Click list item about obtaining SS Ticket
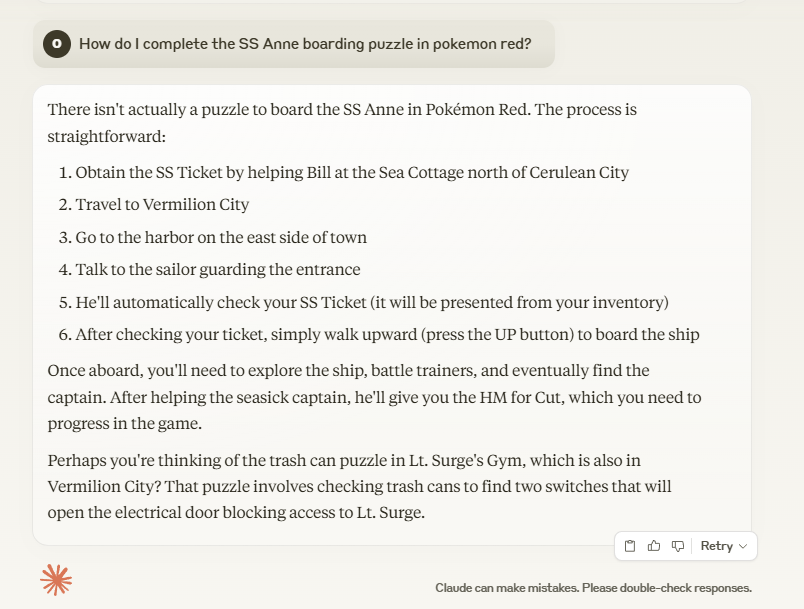The image size is (804, 609). [344, 172]
